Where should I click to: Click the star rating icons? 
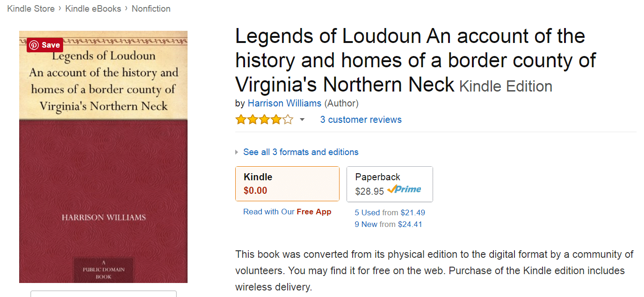coord(264,120)
